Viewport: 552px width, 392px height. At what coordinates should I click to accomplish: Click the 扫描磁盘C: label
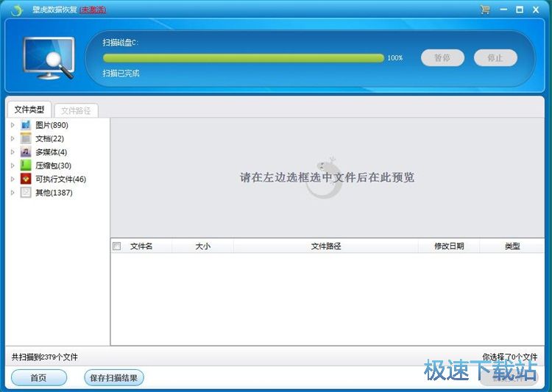(121, 43)
